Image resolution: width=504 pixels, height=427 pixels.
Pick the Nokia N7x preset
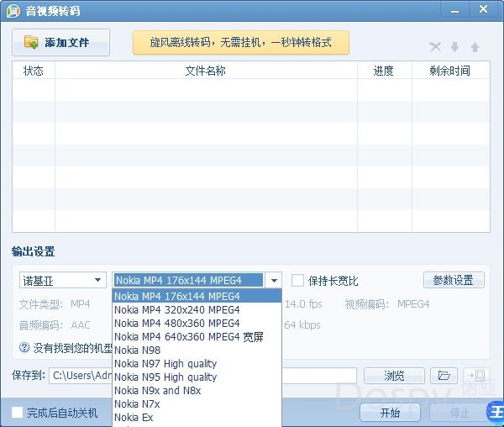coord(197,404)
